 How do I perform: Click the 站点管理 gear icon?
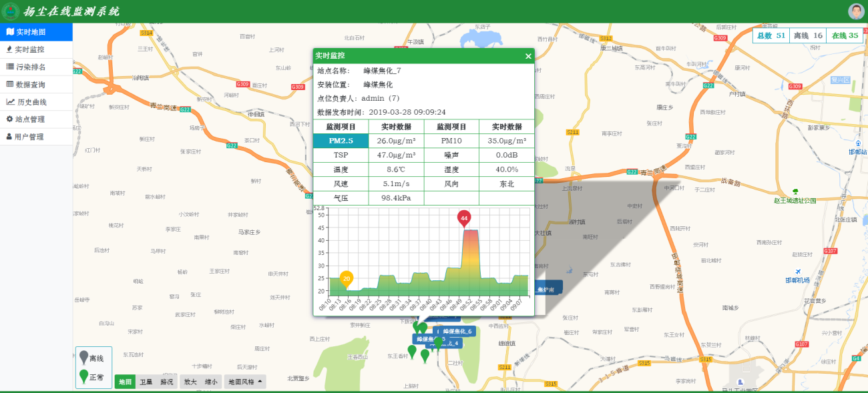pyautogui.click(x=9, y=119)
